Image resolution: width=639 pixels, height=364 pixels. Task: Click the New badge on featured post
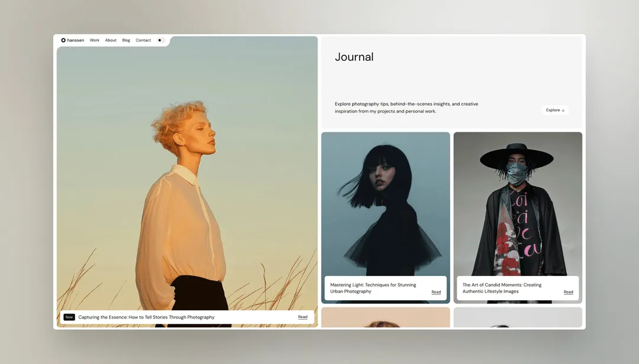pos(69,317)
